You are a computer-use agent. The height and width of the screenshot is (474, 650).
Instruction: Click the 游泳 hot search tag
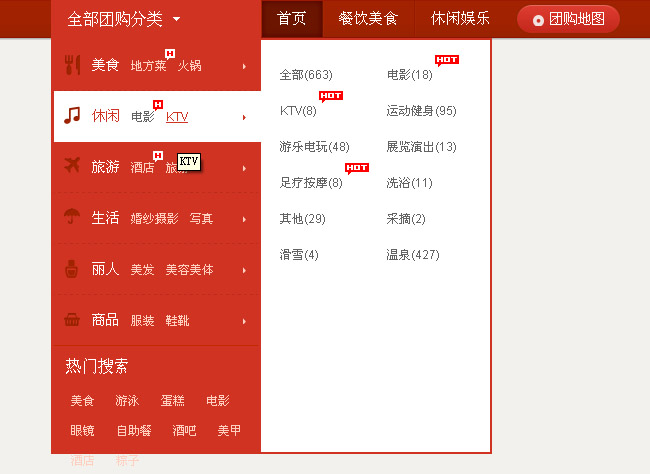[x=127, y=401]
